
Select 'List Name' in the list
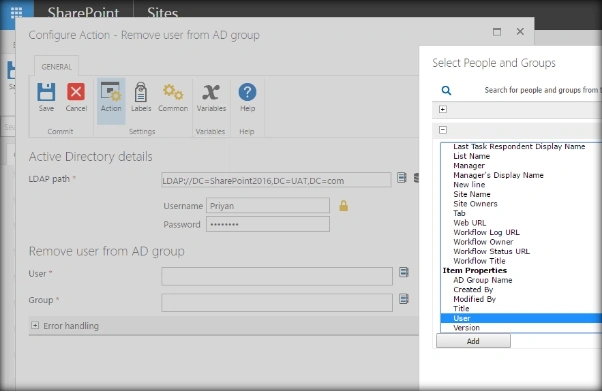click(x=471, y=156)
